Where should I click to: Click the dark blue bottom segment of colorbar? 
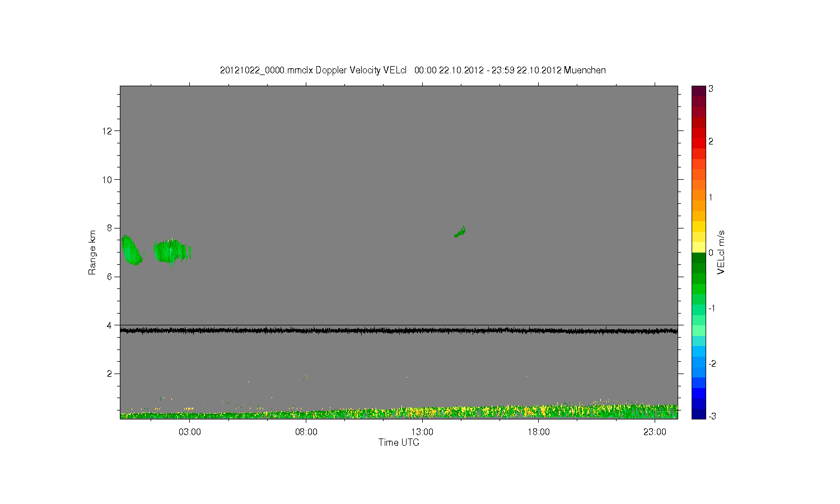(698, 414)
